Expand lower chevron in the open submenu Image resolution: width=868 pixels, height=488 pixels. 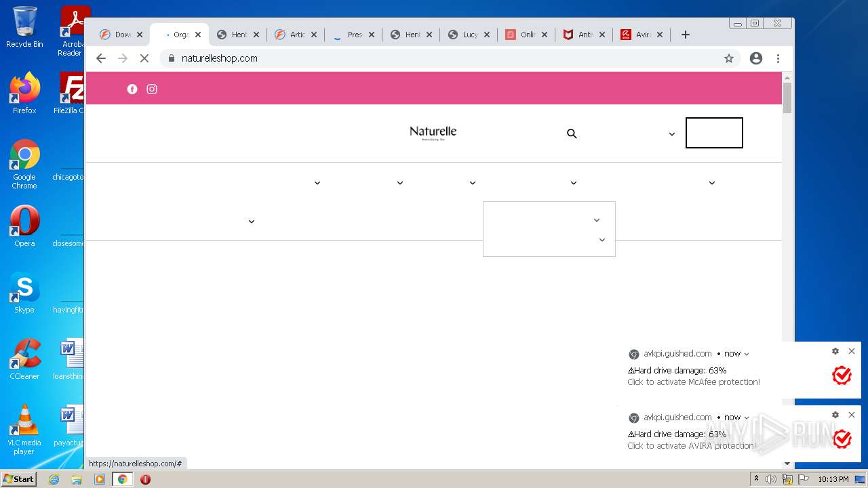pos(602,240)
